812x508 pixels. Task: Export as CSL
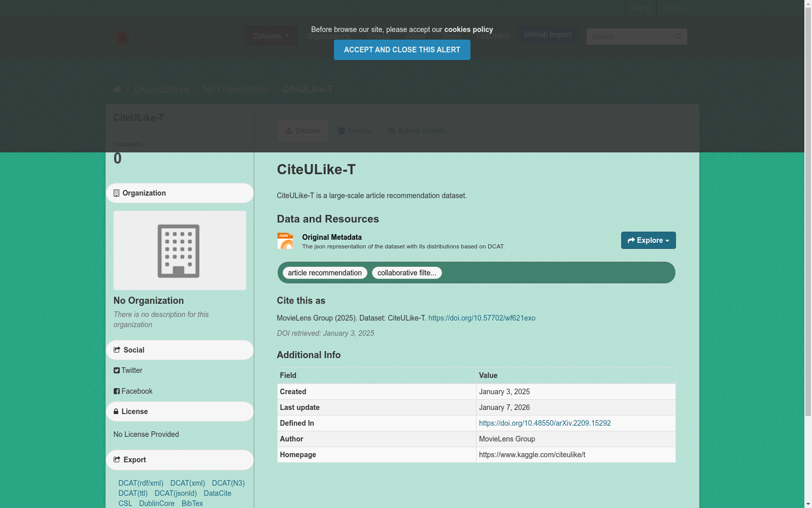coord(125,503)
